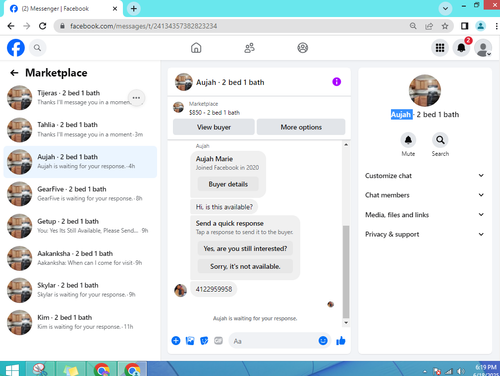Select the Aujah - 2 bed 1 bath chat
This screenshot has height=376, width=500.
(80, 162)
